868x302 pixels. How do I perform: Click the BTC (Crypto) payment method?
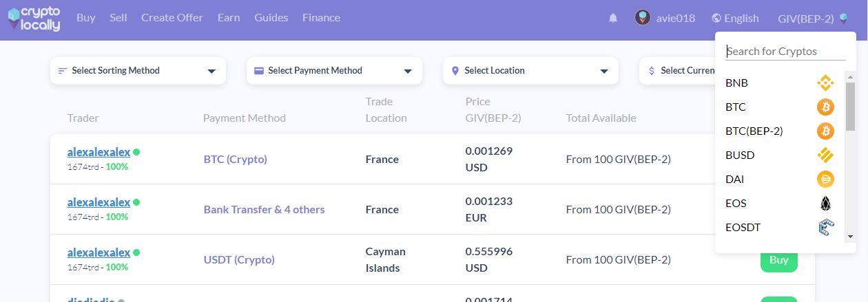tap(236, 159)
